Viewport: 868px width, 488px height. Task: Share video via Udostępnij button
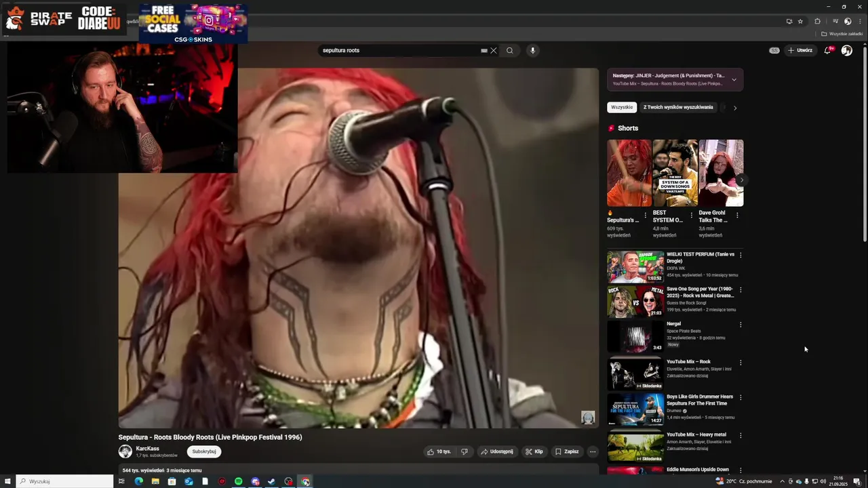497,451
